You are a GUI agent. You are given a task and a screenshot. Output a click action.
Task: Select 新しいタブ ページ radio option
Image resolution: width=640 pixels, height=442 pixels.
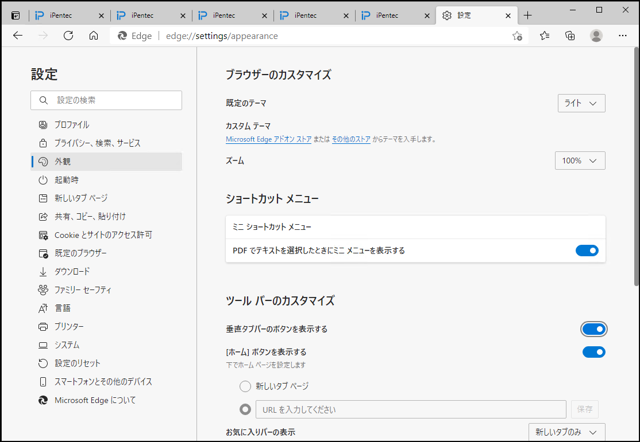tap(245, 386)
